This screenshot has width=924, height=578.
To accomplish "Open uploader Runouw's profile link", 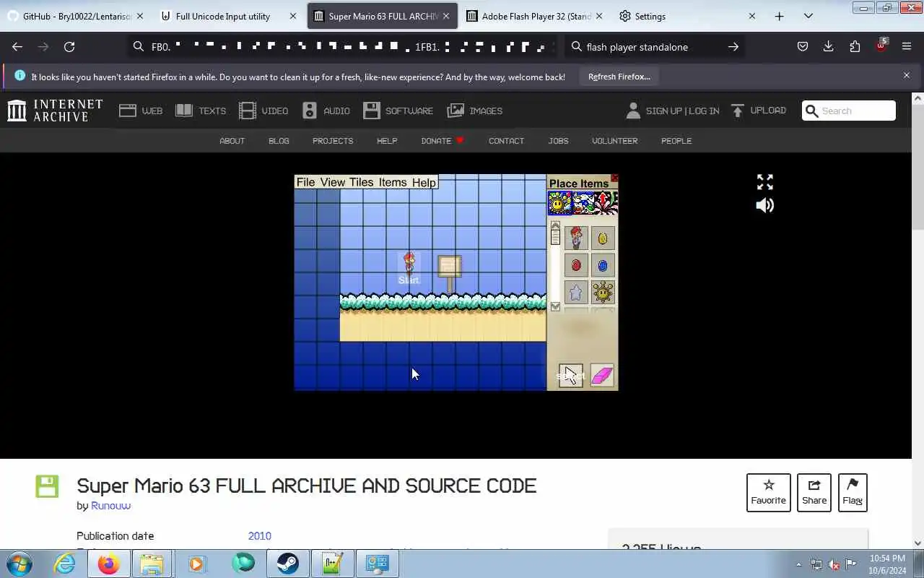I will pos(110,506).
